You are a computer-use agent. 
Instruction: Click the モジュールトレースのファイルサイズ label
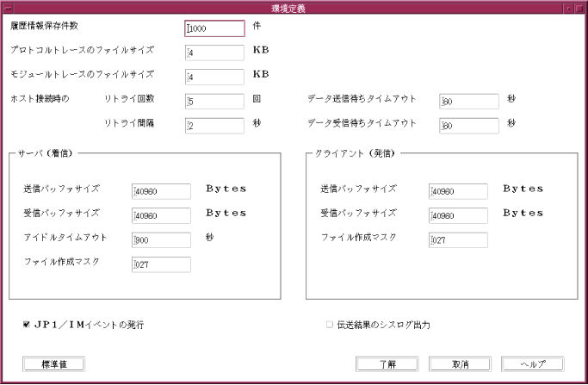(83, 75)
